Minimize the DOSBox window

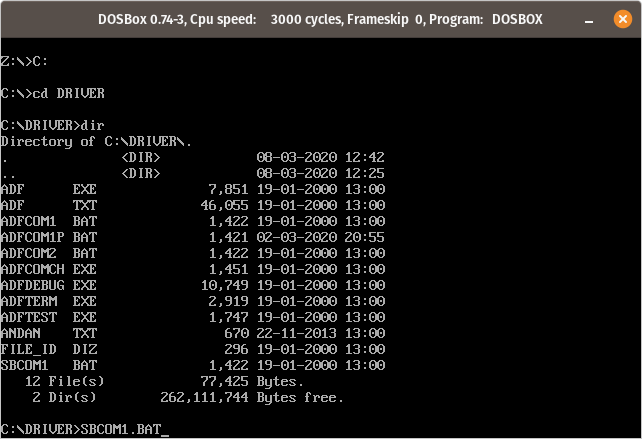point(589,20)
